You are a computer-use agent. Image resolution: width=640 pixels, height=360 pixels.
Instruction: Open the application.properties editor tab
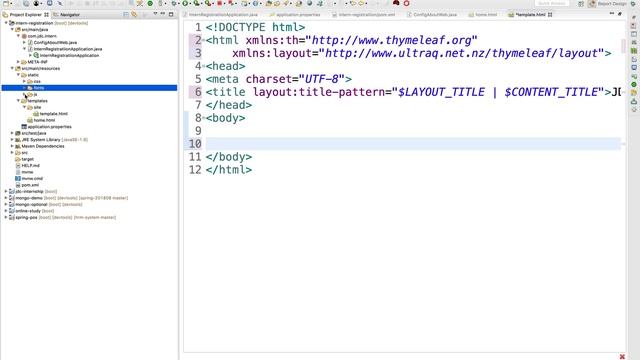coord(295,15)
